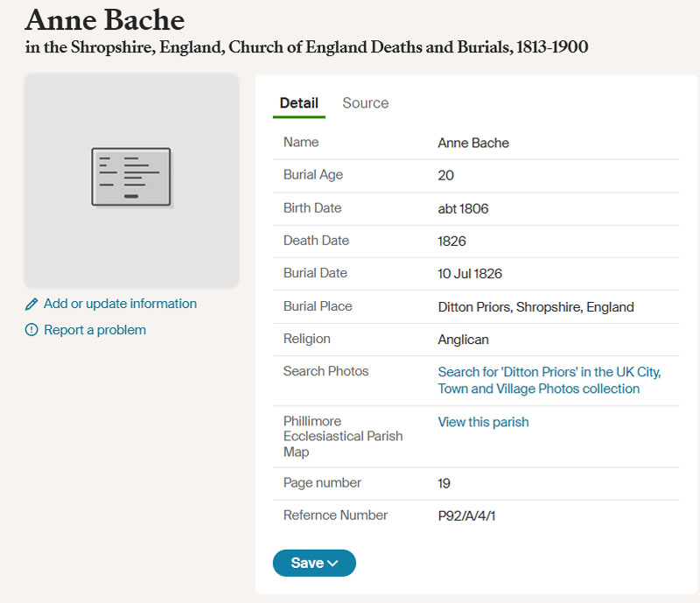Screen dimensions: 700x603
Task: Click the reference number P92/A/4/1
Action: (x=466, y=515)
